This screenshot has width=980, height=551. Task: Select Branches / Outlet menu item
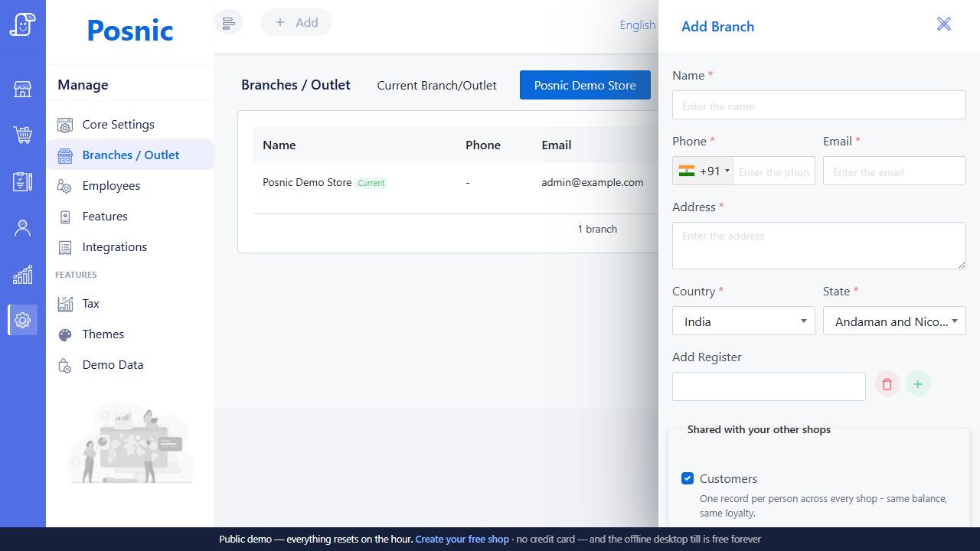(129, 155)
